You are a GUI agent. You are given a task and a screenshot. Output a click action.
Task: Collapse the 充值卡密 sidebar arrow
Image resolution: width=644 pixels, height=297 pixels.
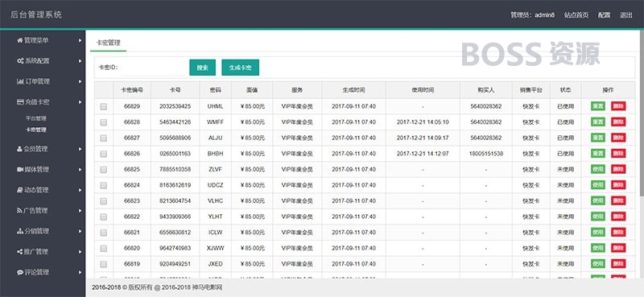80,102
